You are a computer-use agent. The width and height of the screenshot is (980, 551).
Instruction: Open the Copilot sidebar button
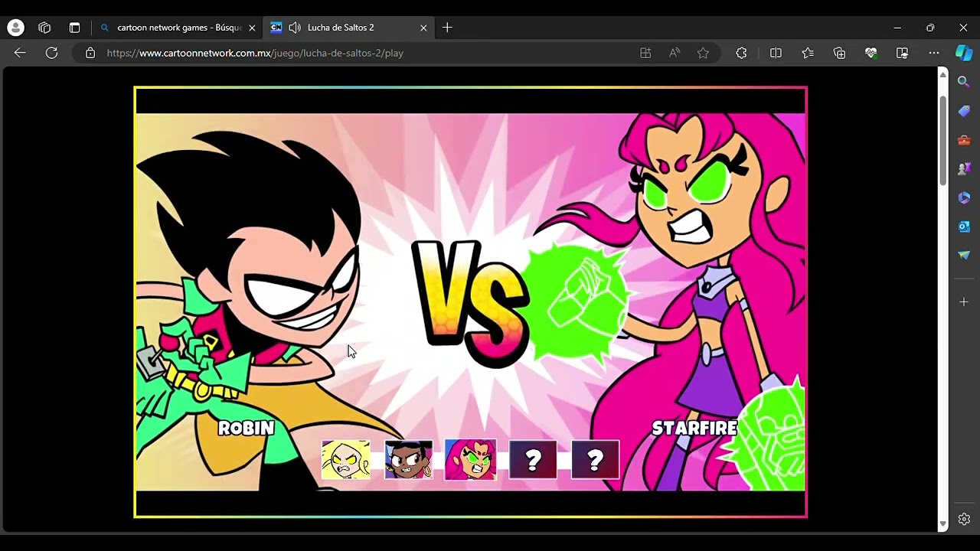point(964,53)
